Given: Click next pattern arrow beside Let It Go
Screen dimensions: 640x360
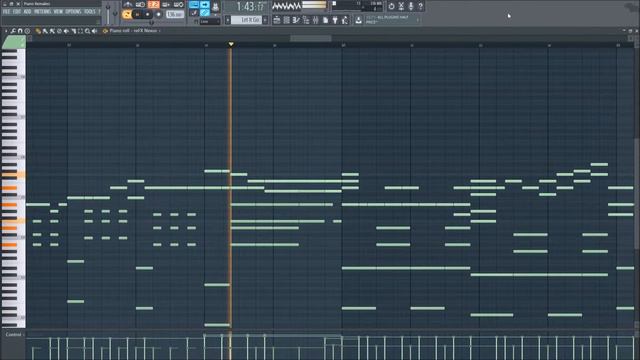Looking at the screenshot, I should point(265,20).
